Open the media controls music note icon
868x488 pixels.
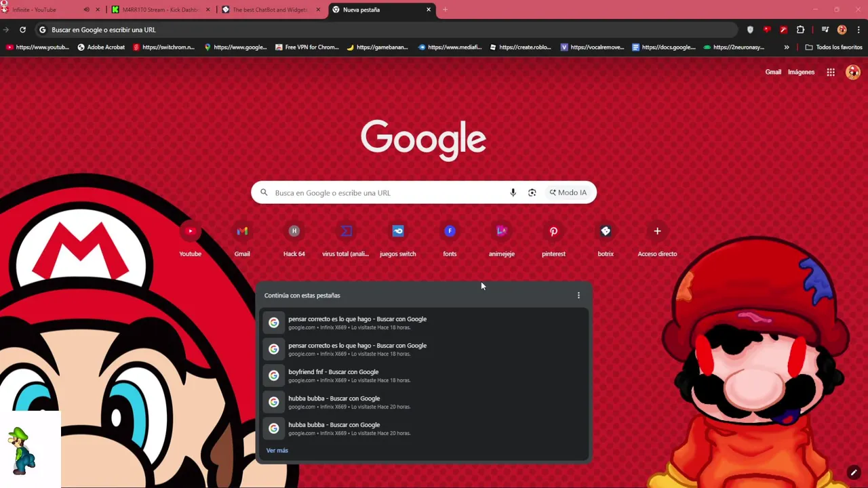(825, 30)
